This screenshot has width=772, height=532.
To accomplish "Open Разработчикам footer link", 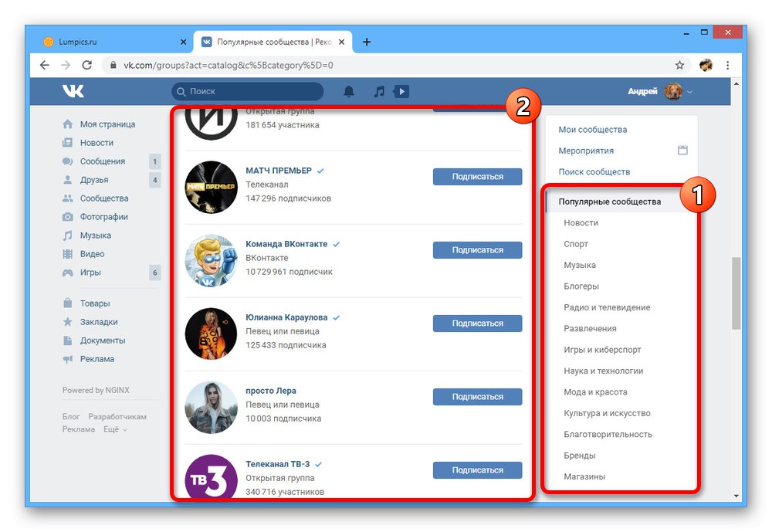I will (x=117, y=417).
